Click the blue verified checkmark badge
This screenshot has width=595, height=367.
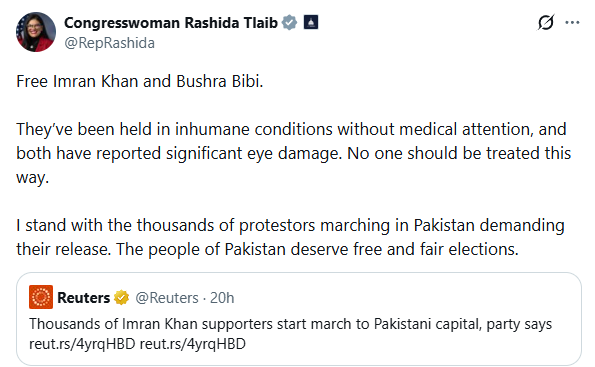pyautogui.click(x=290, y=22)
